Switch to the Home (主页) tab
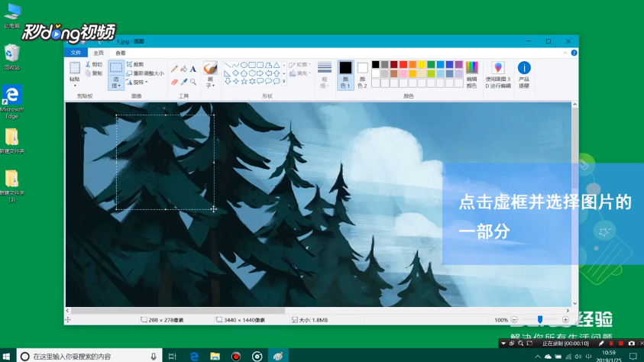The height and width of the screenshot is (362, 644). (x=99, y=53)
